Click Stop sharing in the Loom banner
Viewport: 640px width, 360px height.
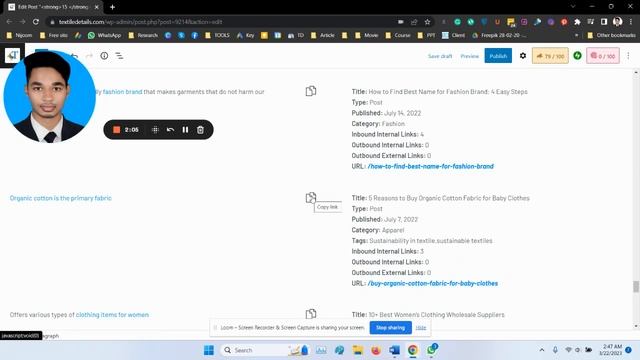pos(391,327)
